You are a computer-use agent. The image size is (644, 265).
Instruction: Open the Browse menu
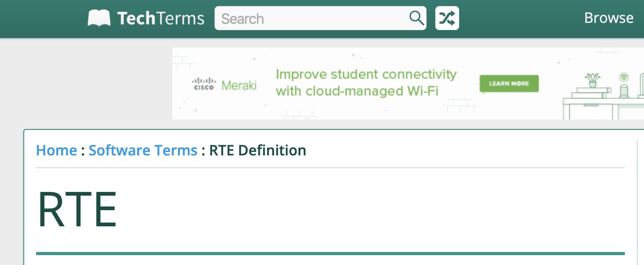608,18
